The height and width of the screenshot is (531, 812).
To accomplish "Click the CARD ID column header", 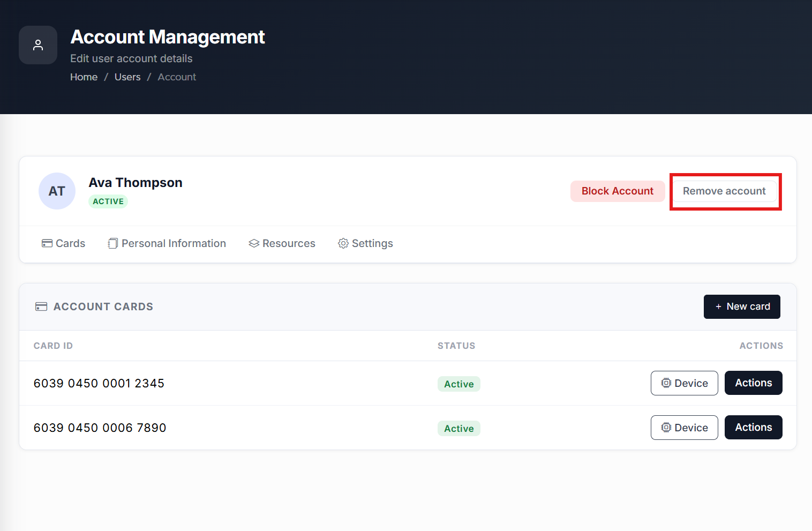I will pos(53,346).
